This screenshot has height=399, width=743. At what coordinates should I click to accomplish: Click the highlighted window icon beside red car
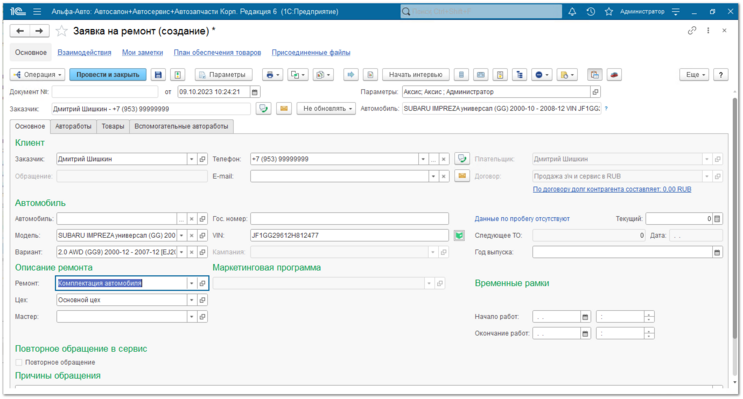coord(595,75)
